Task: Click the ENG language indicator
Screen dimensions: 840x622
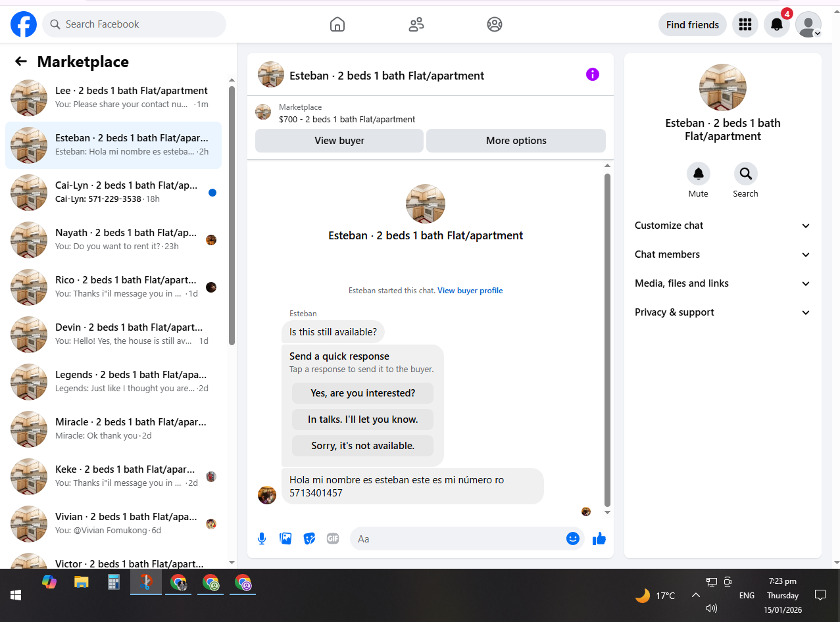Action: 747,596
